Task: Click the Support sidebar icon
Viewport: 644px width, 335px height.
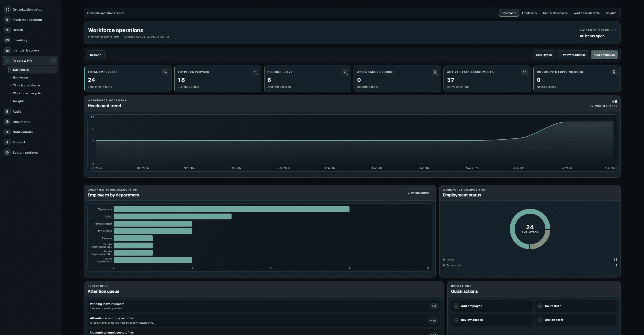Action: point(7,142)
